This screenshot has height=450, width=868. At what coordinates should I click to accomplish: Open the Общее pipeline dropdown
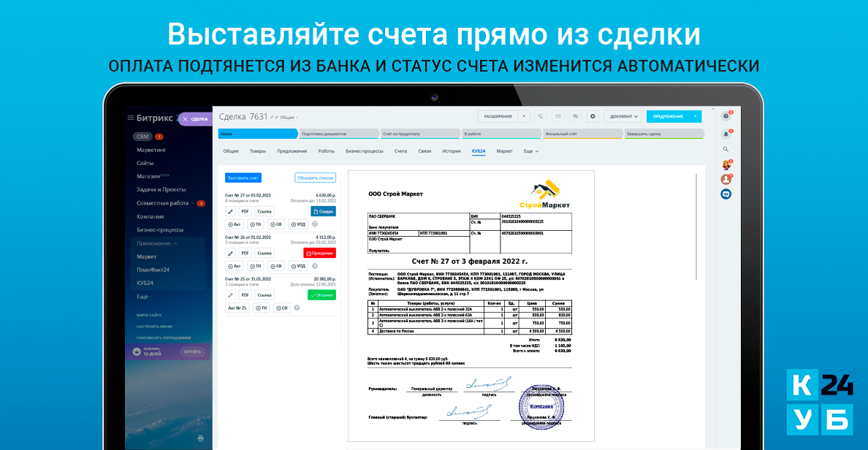[289, 118]
